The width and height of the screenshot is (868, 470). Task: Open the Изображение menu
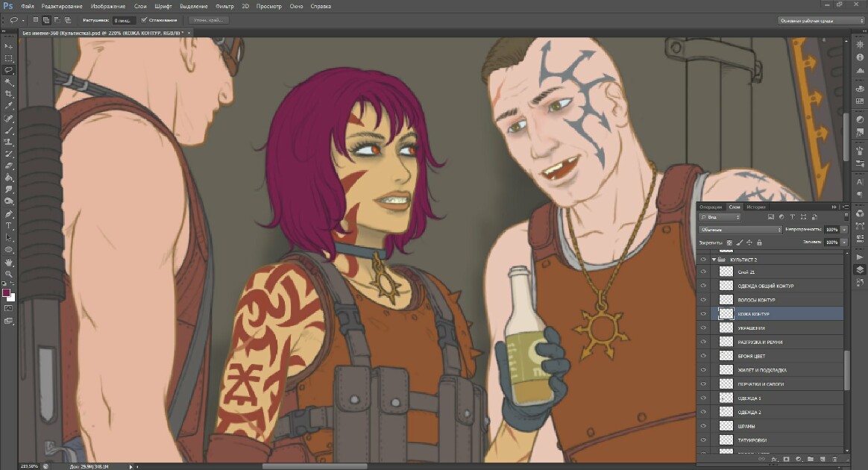tap(108, 6)
